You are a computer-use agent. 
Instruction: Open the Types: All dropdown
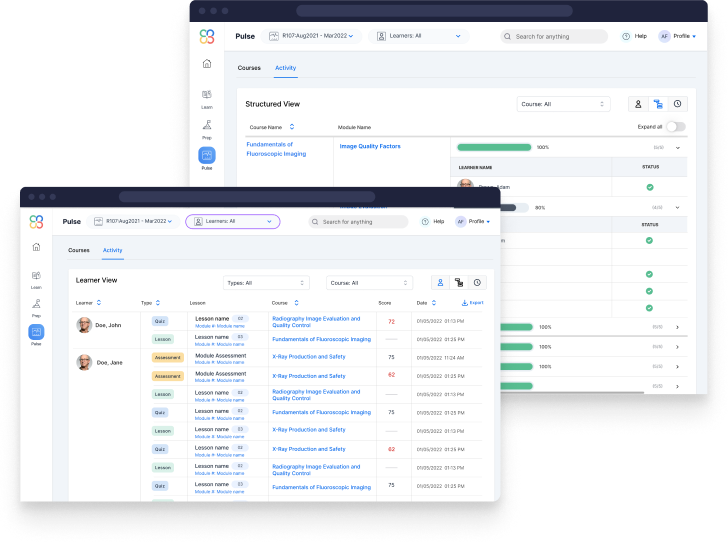click(x=265, y=283)
